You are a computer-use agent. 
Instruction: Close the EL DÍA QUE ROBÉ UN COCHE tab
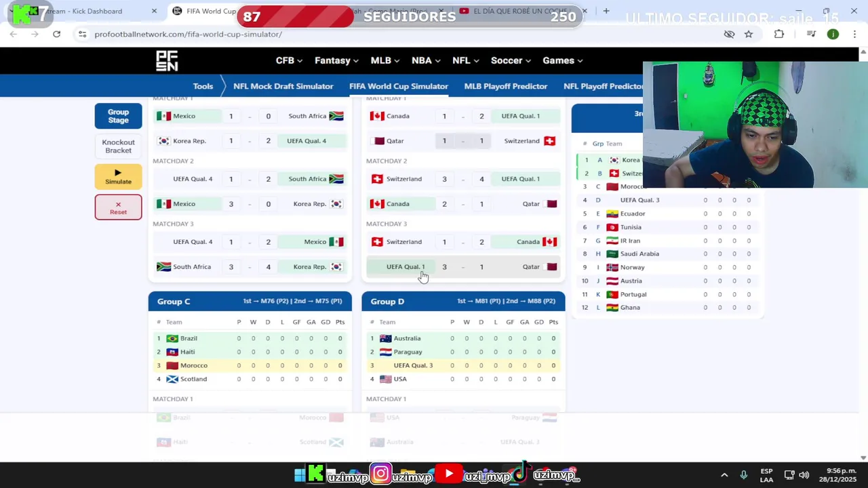click(x=585, y=11)
